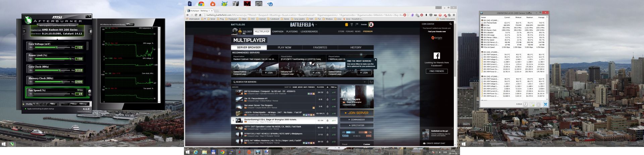Viewport: 644px width, 155px height.
Task: Expand the Search for Servers filter
Action: coord(365,82)
